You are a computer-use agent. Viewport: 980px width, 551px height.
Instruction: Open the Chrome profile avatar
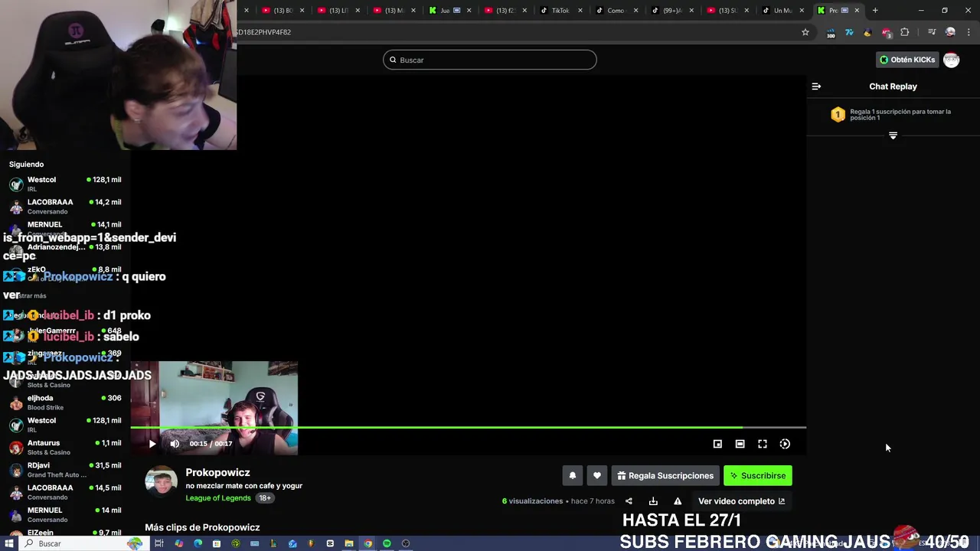(950, 32)
